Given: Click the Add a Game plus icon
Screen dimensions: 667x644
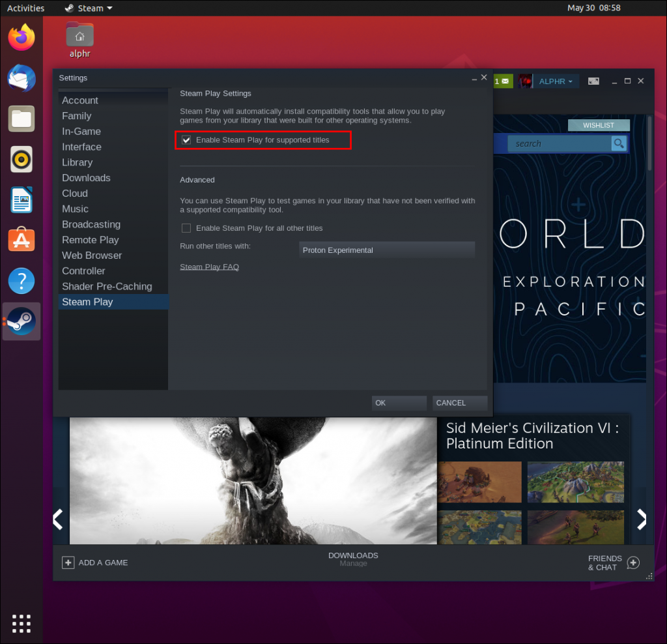Looking at the screenshot, I should point(68,562).
